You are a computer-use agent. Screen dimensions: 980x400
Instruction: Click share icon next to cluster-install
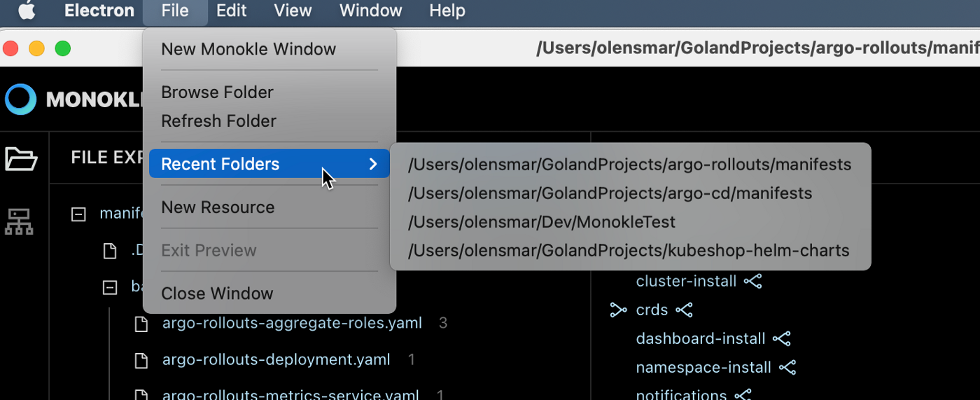[752, 282]
